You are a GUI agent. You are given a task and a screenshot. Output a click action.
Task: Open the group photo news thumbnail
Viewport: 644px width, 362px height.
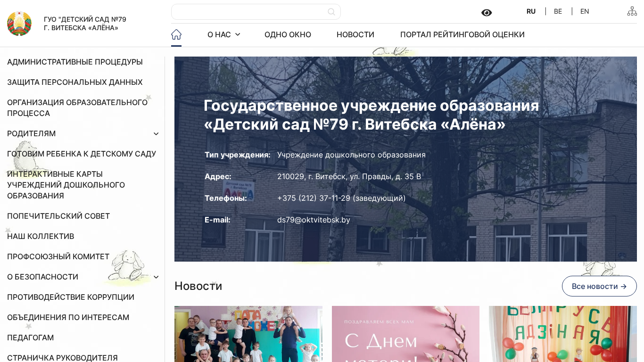pyautogui.click(x=248, y=334)
